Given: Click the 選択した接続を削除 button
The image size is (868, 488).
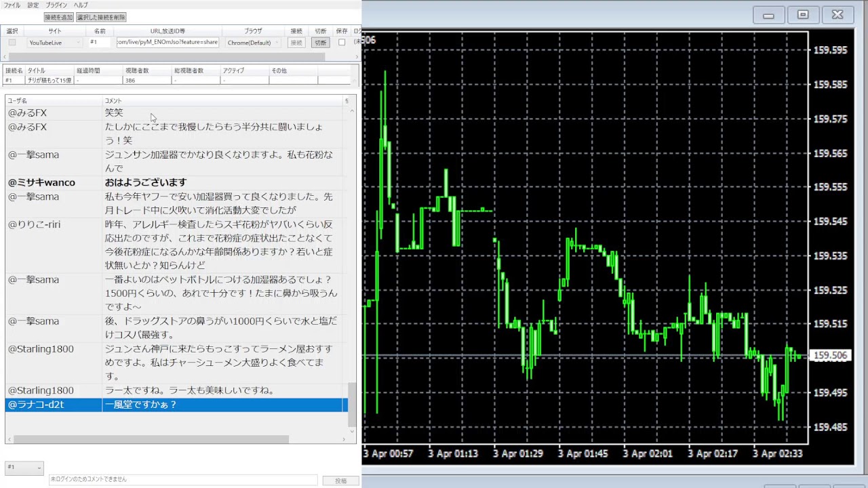Looking at the screenshot, I should (x=101, y=17).
